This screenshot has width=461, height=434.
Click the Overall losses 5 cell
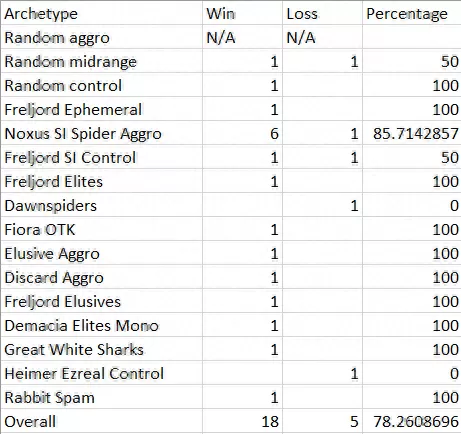[322, 421]
